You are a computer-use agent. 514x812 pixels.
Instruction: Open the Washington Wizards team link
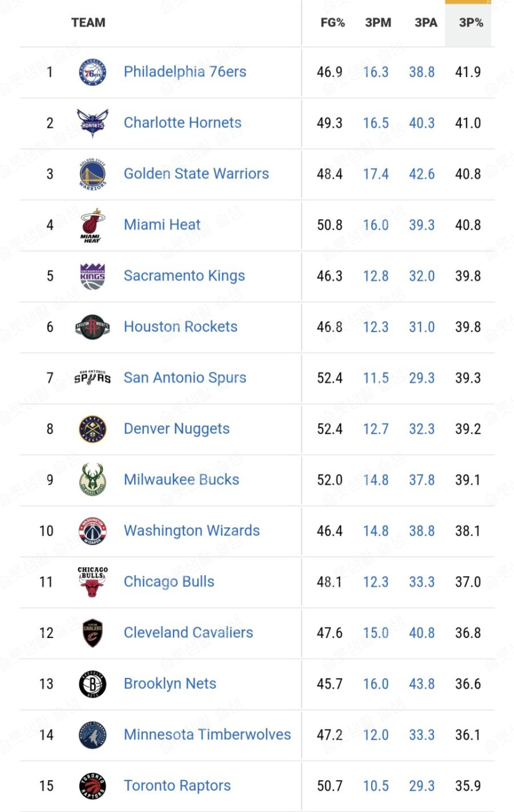(x=191, y=531)
